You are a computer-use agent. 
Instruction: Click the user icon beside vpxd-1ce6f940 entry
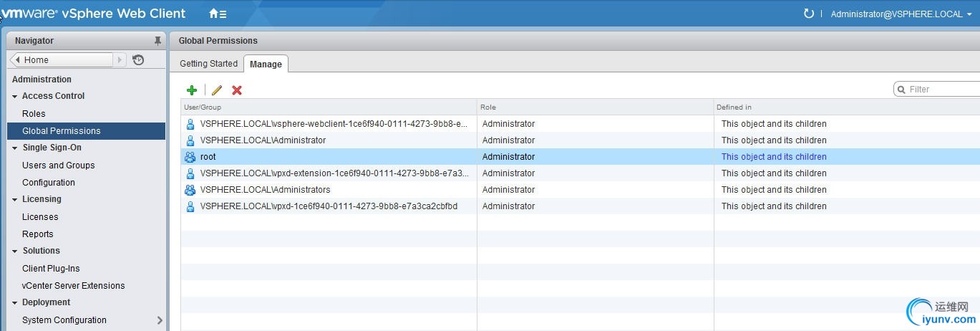(190, 206)
